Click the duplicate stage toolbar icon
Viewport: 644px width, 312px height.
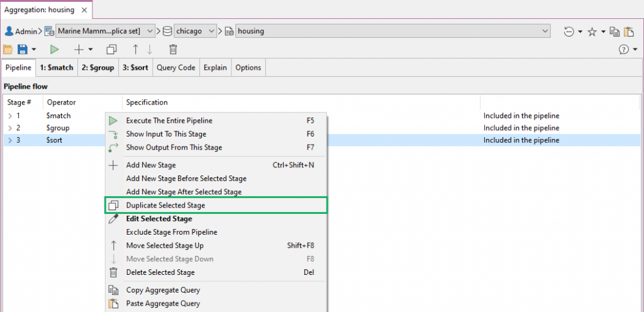click(112, 49)
